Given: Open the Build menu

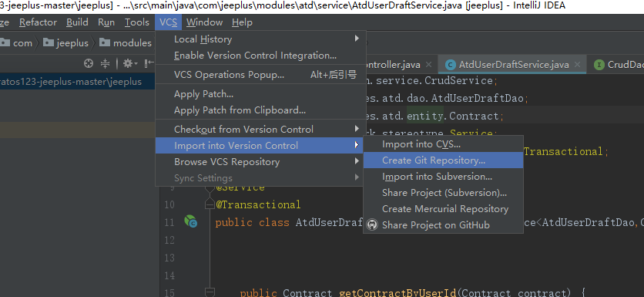Looking at the screenshot, I should point(77,22).
